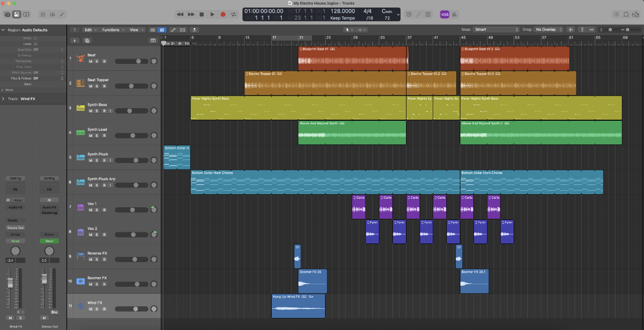
Task: Enable the metronome click
Action: pyautogui.click(x=455, y=15)
